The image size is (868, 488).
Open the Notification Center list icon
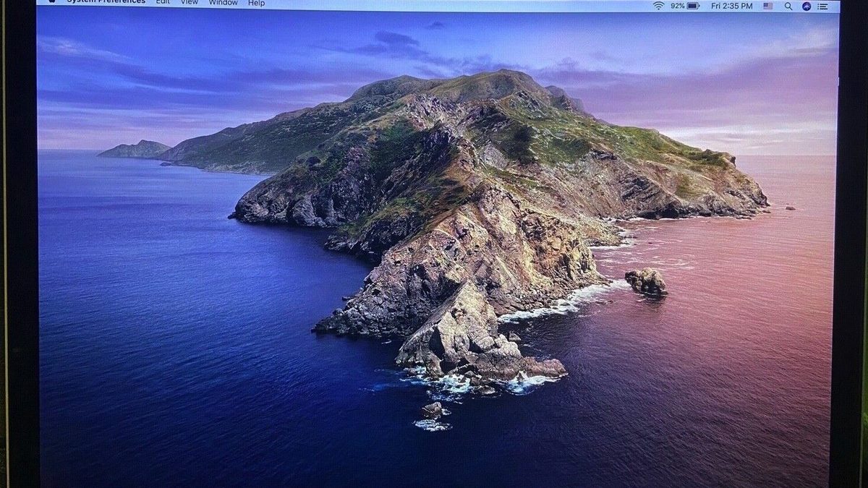[x=823, y=6]
